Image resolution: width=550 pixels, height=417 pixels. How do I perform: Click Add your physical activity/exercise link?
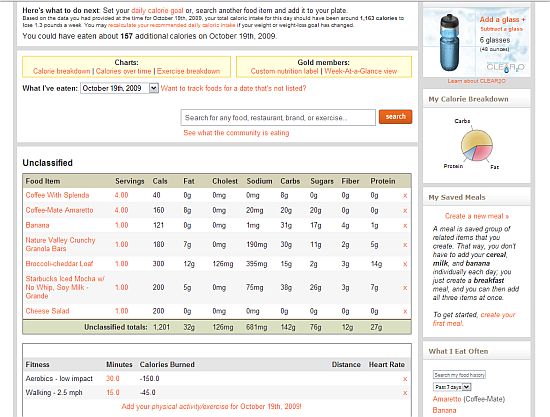click(x=211, y=406)
